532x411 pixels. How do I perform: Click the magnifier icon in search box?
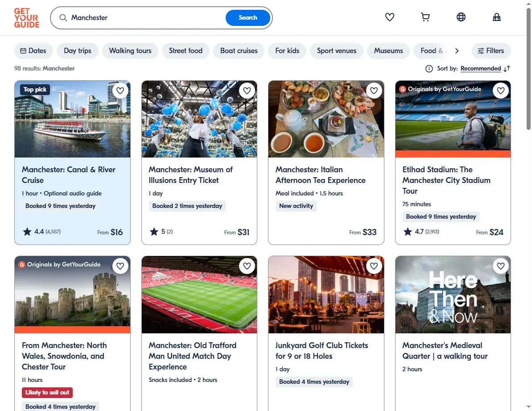tap(63, 18)
